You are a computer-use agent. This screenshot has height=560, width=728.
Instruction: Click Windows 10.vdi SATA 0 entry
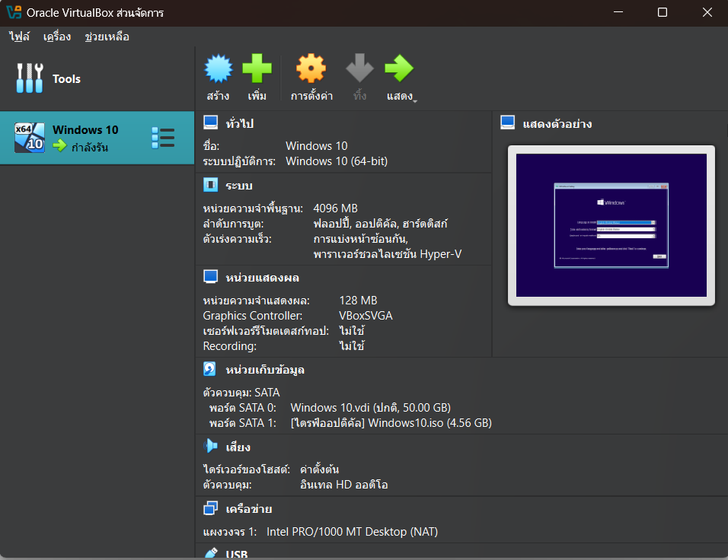click(x=371, y=407)
